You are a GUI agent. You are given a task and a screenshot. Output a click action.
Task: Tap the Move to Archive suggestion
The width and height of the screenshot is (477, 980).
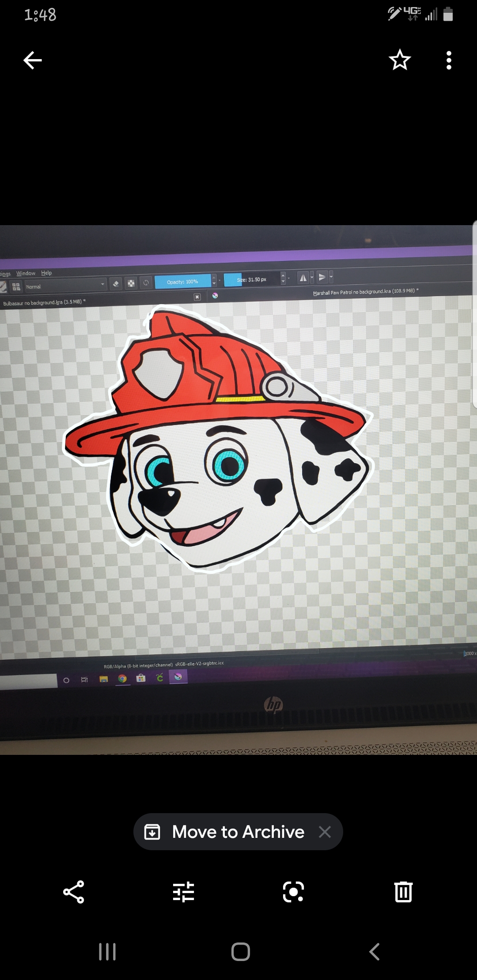coord(225,832)
